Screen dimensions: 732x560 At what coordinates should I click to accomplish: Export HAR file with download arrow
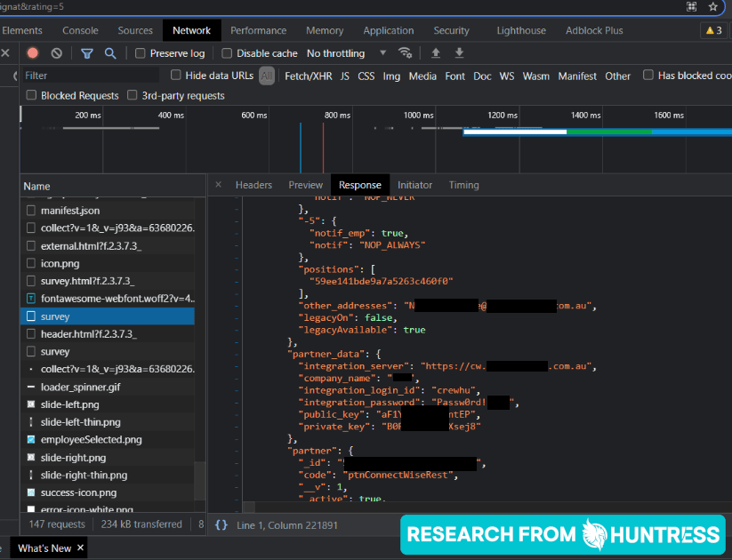click(459, 53)
